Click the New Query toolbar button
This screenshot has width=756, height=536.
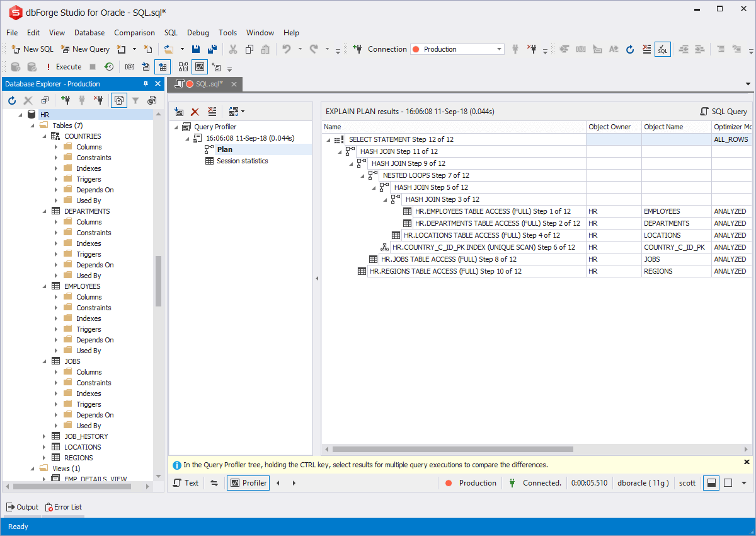[x=85, y=49]
